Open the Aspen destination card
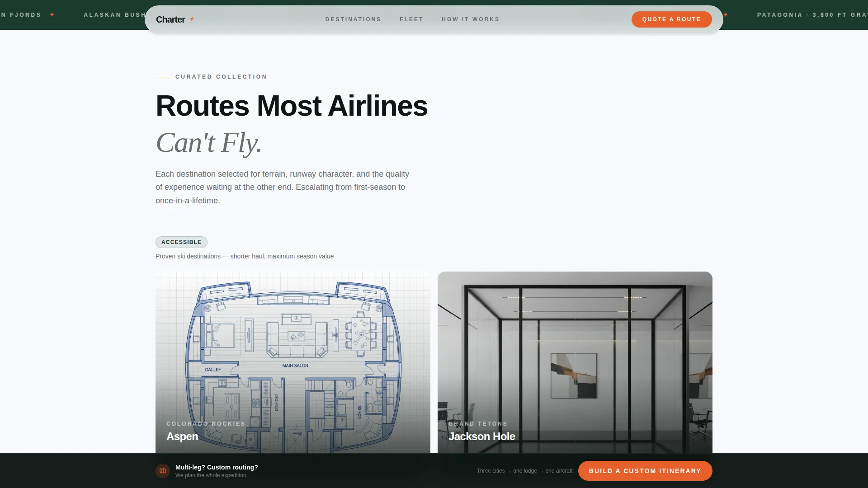 coord(293,362)
